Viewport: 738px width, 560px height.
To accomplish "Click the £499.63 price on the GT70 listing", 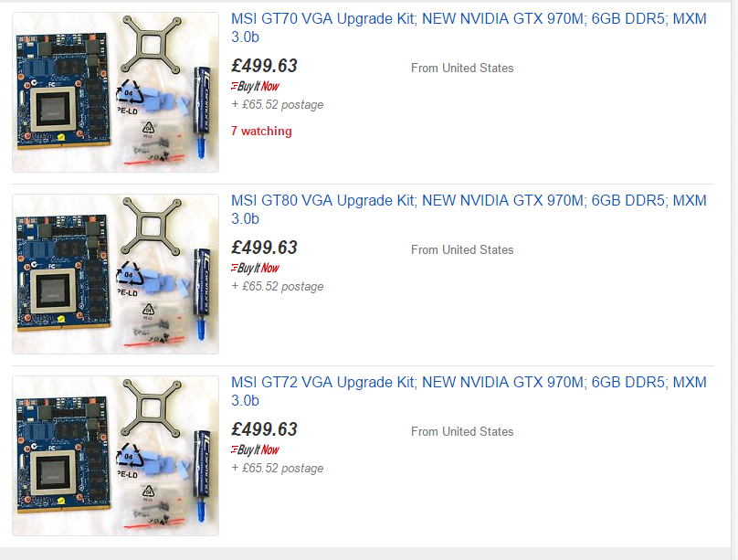I will [x=264, y=66].
